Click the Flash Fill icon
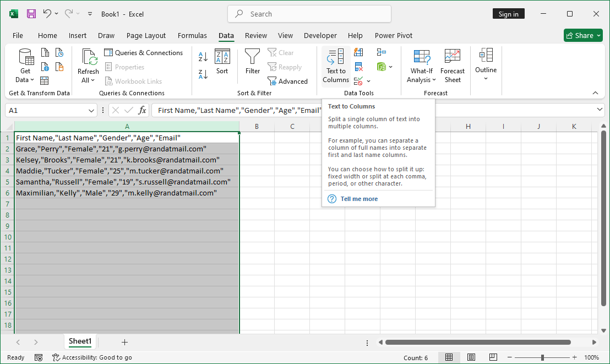The image size is (610, 364). (x=358, y=53)
